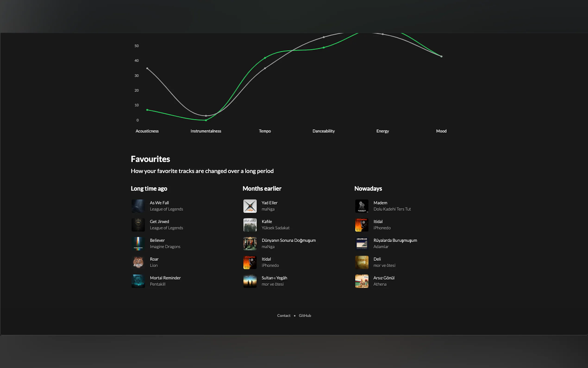Open the GitHub footer link
588x368 pixels.
(305, 315)
